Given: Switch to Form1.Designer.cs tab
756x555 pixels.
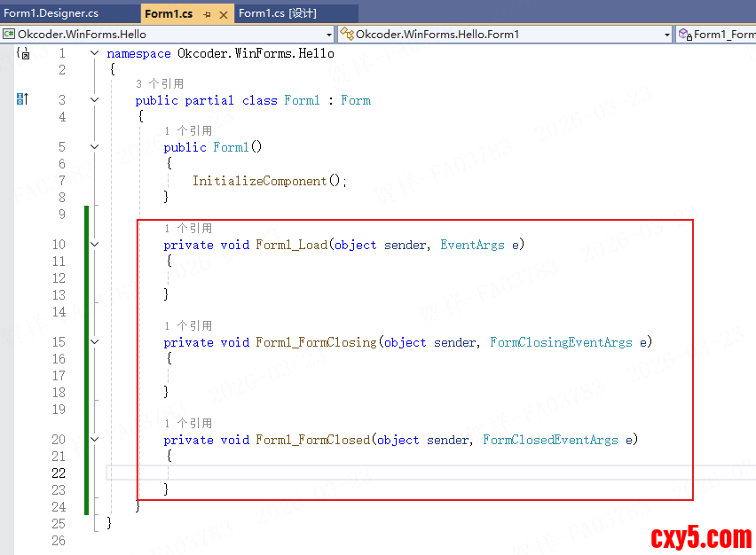Looking at the screenshot, I should point(51,13).
